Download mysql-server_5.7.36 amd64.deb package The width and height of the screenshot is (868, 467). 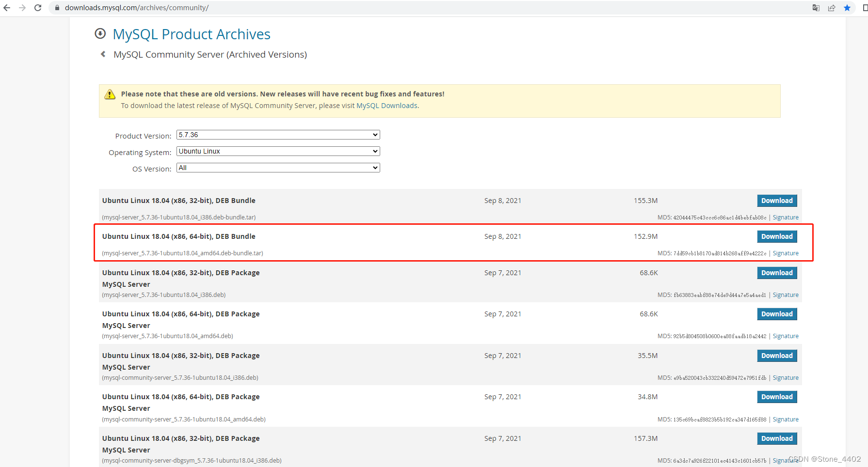(x=777, y=314)
